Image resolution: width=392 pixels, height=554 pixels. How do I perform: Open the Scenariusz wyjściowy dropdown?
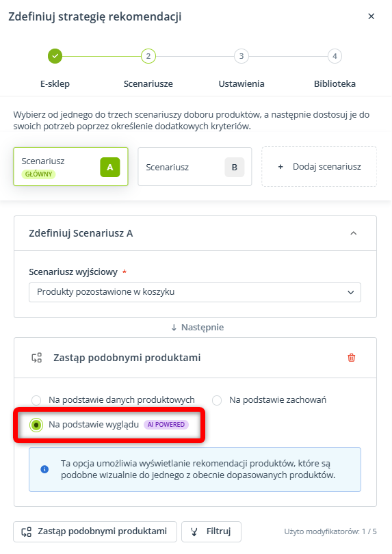click(195, 292)
